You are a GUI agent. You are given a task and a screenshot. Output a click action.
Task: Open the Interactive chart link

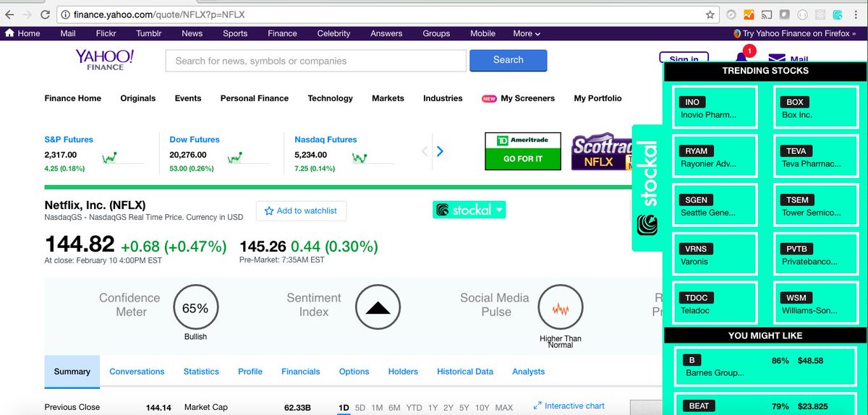point(569,406)
